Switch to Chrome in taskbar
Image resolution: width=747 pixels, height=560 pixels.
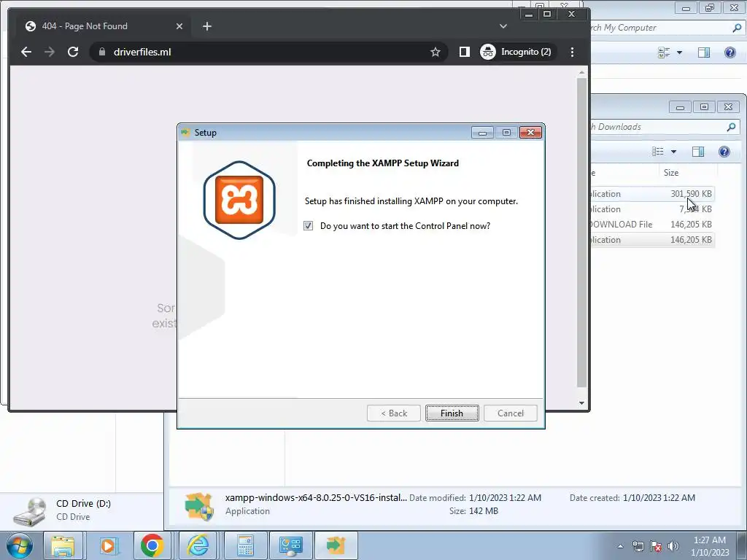pyautogui.click(x=152, y=545)
